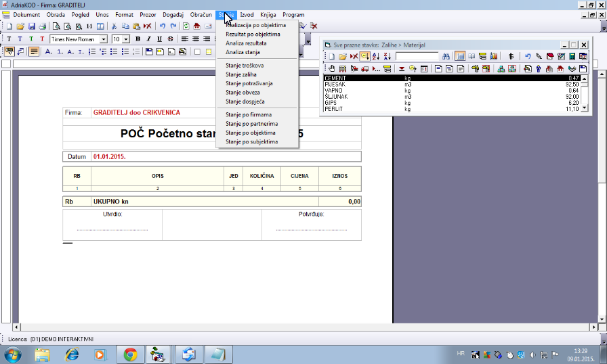Toggle underline formatting
The height and width of the screenshot is (364, 607).
tap(159, 39)
